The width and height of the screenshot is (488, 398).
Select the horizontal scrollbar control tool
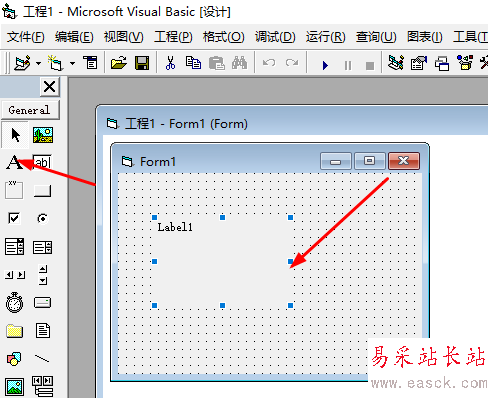click(x=15, y=275)
